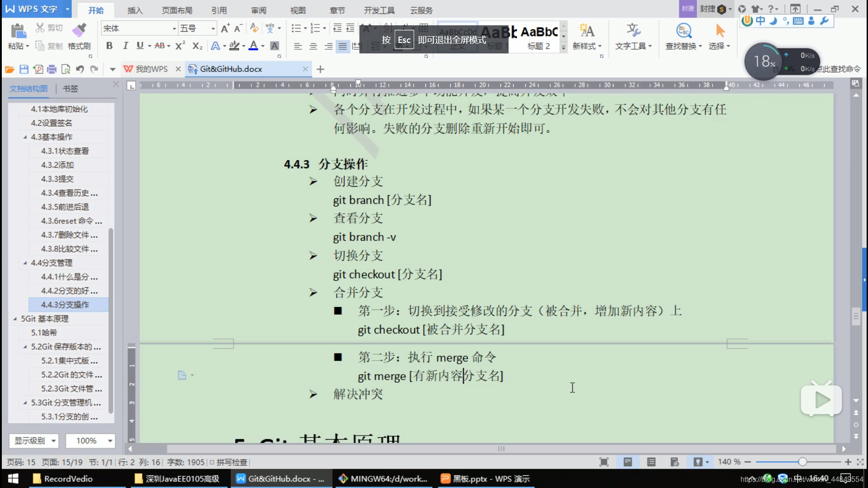This screenshot has width=868, height=488.
Task: Switch to 我的WPS document tab
Action: 152,69
